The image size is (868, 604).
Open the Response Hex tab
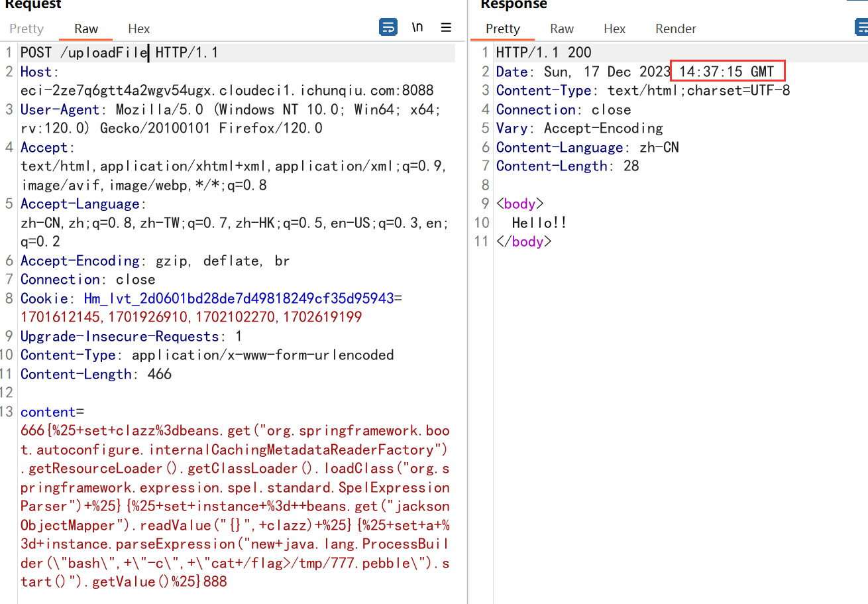point(615,29)
